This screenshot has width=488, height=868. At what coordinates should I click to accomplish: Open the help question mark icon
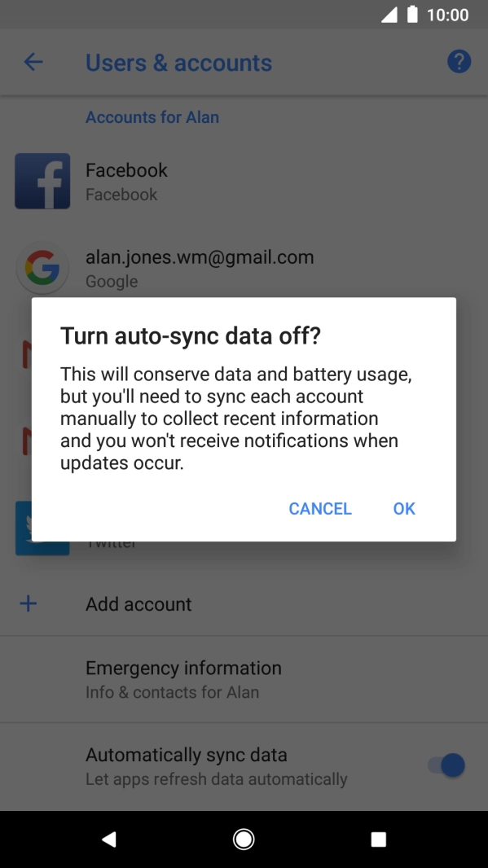459,61
